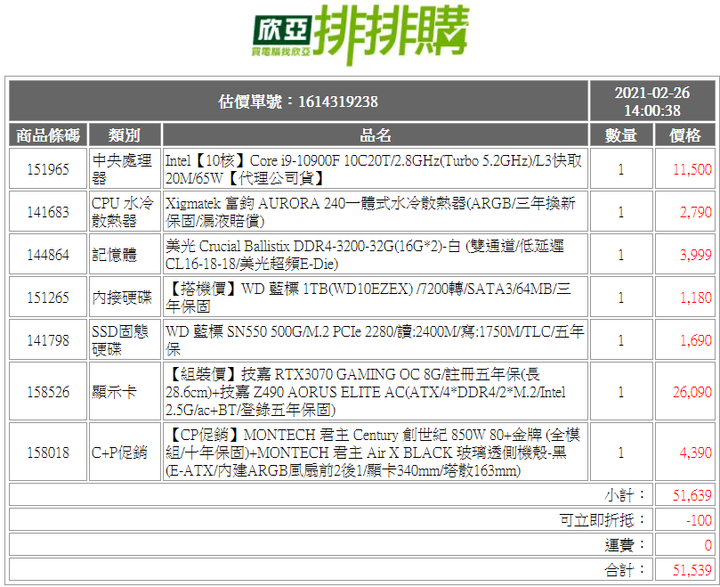Click discount value -100
Screen dimensions: 720x587
pos(699,520)
